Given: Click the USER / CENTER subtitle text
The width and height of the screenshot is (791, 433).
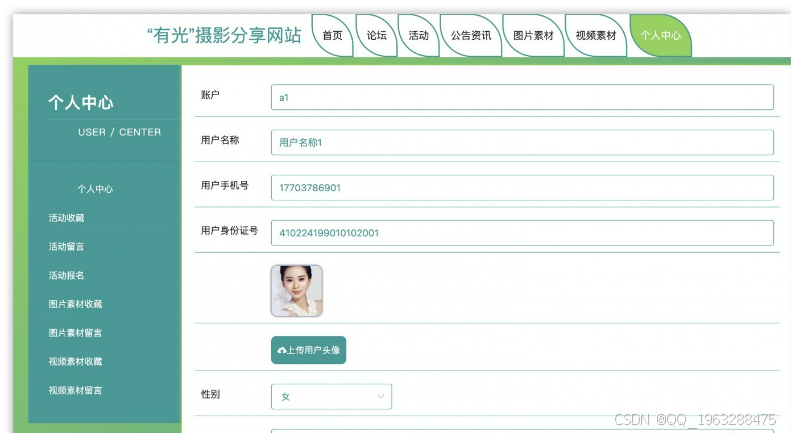Looking at the screenshot, I should pos(120,132).
